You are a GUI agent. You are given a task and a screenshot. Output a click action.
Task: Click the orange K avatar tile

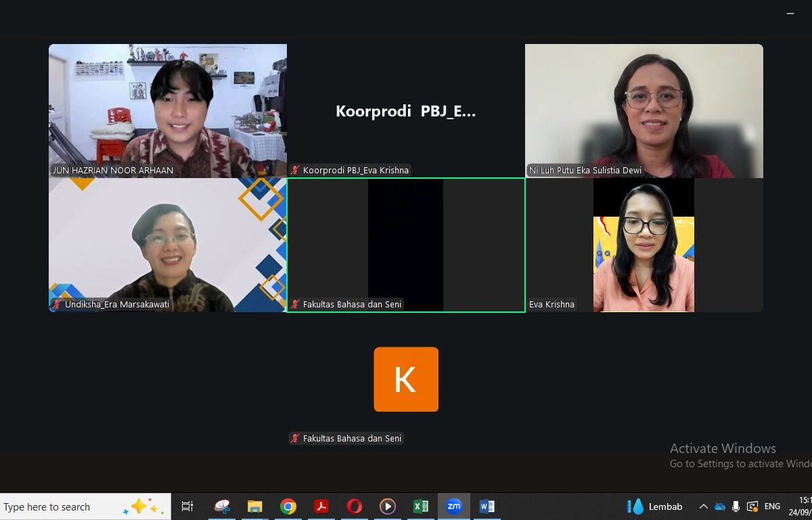[x=406, y=379]
